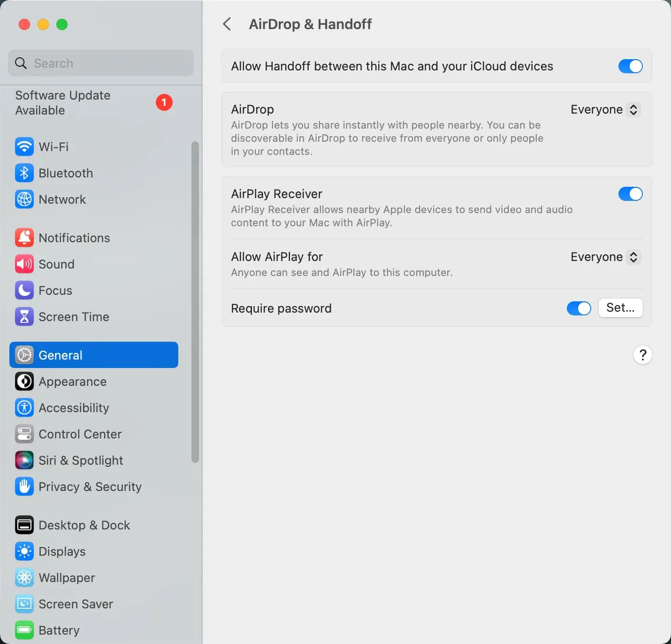Screen dimensions: 671x644
Task: Open Software Update Available notice
Action: click(63, 103)
